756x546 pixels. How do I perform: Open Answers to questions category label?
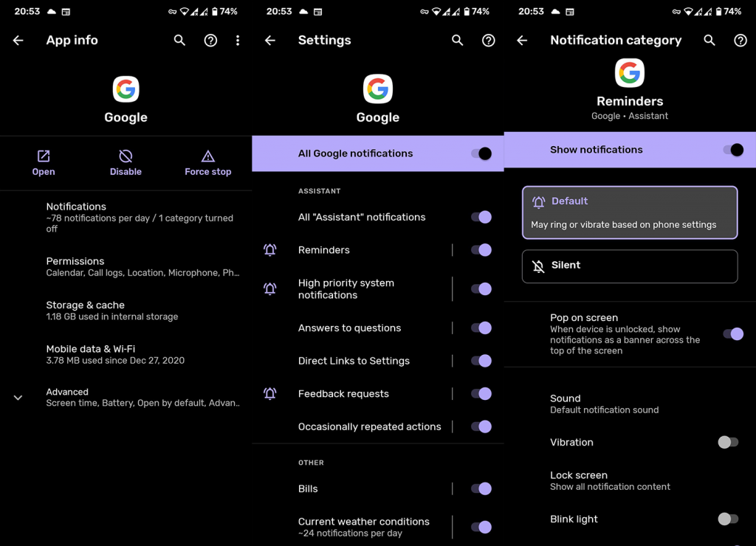pos(349,328)
